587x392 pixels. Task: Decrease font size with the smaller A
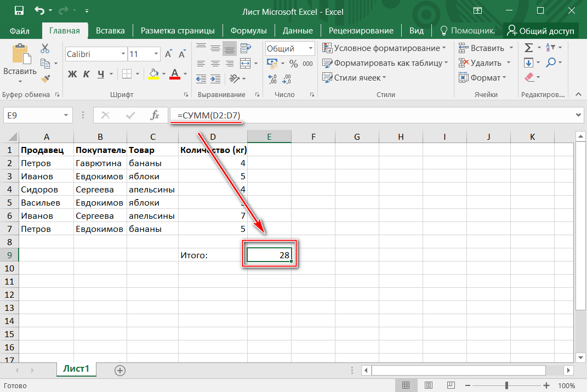tap(182, 54)
